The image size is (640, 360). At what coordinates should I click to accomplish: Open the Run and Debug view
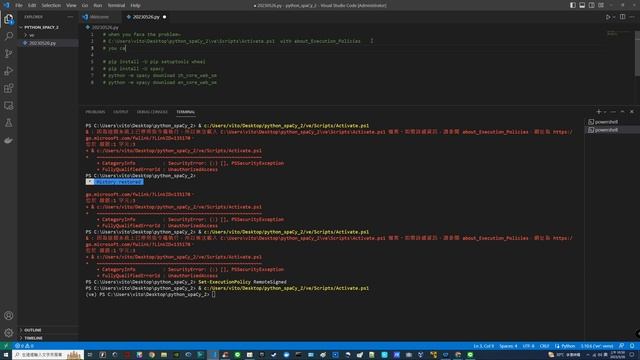[9, 71]
